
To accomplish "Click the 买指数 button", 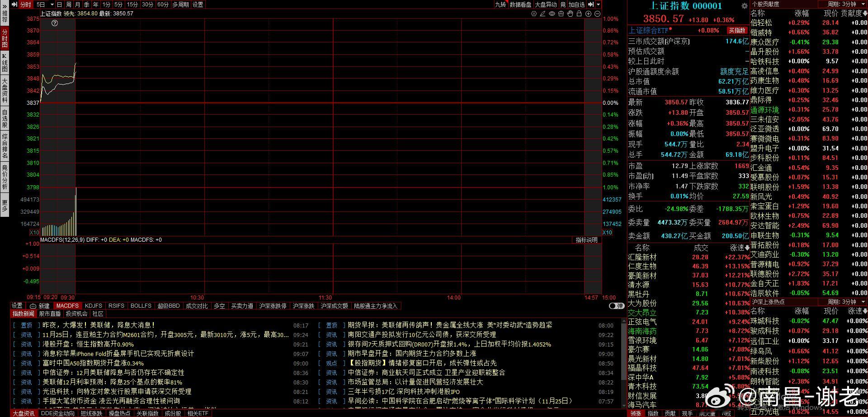I will click(x=737, y=30).
